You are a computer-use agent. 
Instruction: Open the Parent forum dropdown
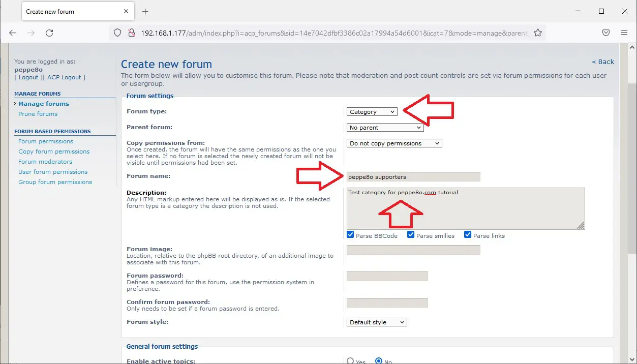385,128
